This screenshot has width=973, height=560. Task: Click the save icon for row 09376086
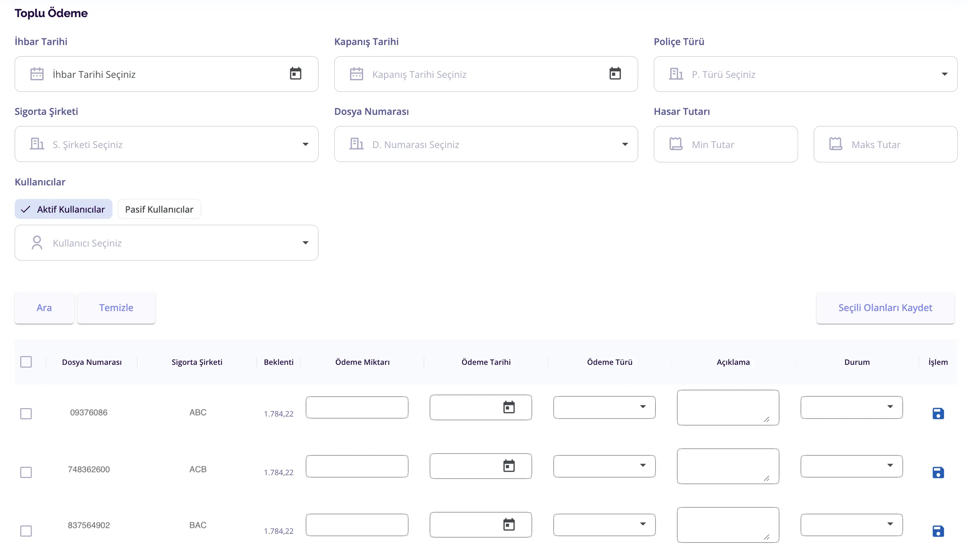938,413
